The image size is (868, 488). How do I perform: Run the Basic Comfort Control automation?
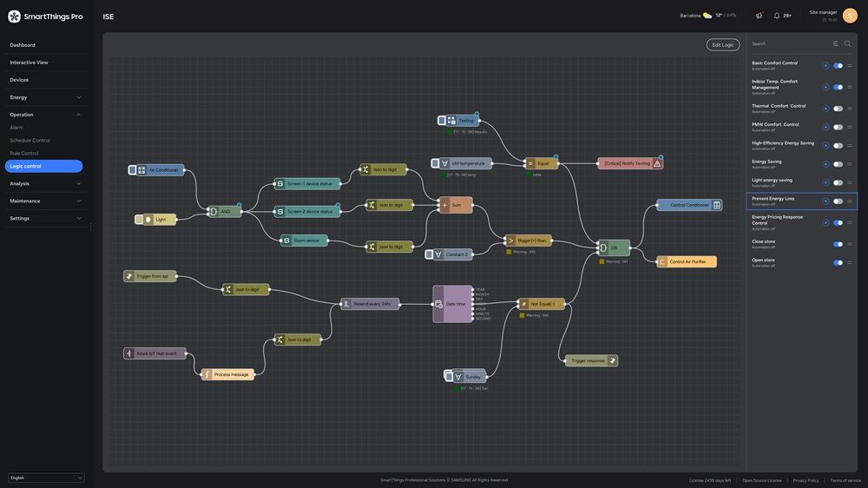pos(825,65)
